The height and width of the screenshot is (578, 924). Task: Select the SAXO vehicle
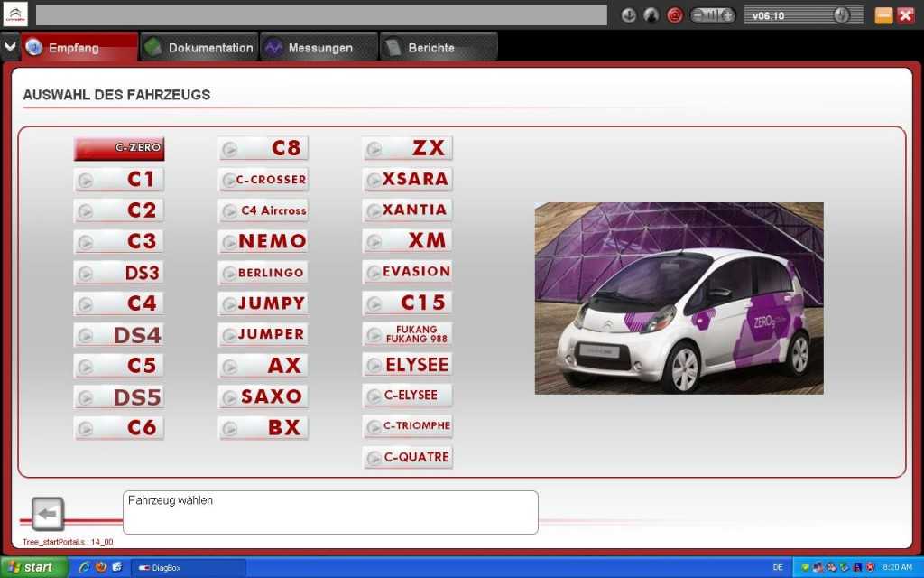263,397
